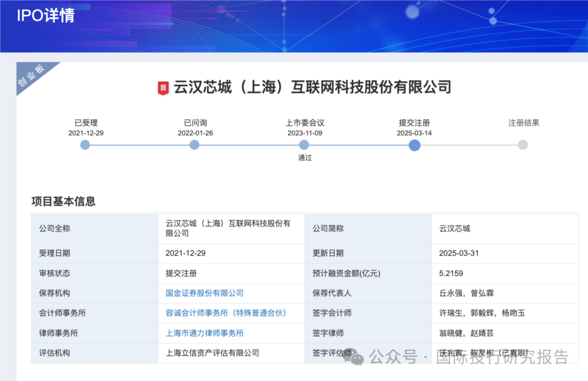
Task: Click the 通过 status under 上市委会议
Action: tap(304, 158)
